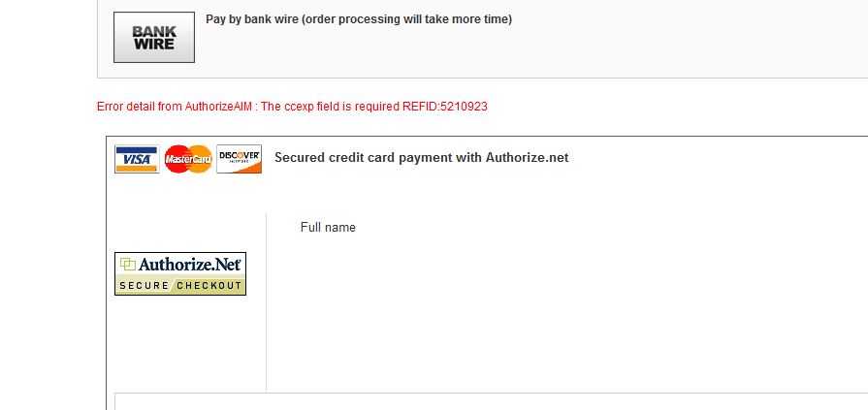Click the 'Authorize.Net' wordmark in the badge
This screenshot has height=410, width=868.
(190, 264)
